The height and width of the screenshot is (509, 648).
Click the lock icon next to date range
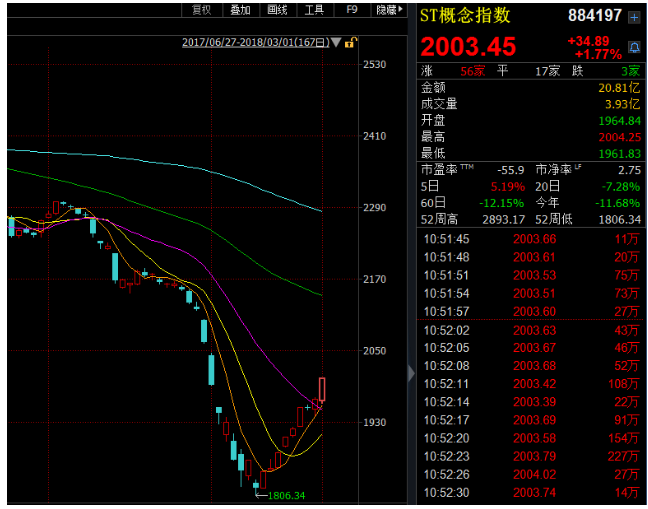click(x=354, y=42)
